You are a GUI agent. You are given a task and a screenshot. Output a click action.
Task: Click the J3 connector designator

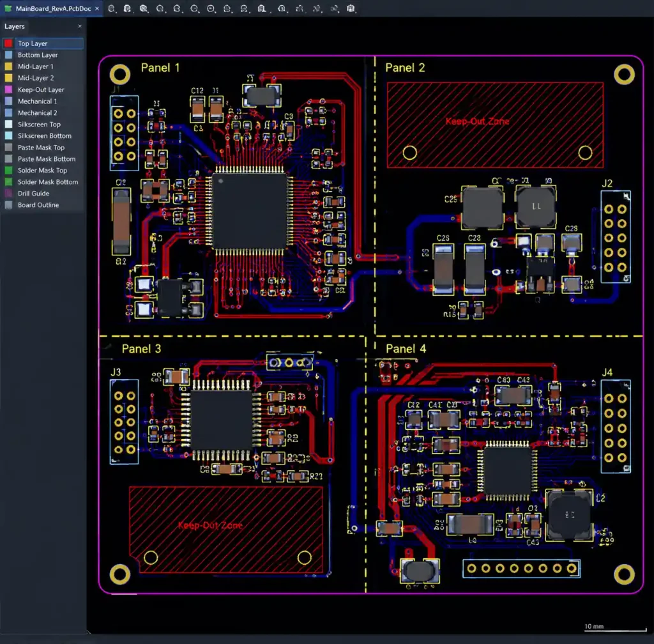pos(116,372)
